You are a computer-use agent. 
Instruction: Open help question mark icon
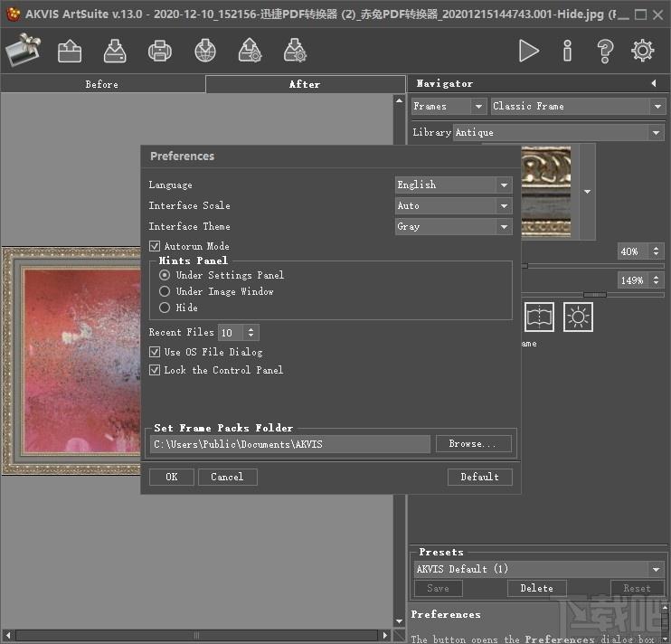click(x=605, y=52)
